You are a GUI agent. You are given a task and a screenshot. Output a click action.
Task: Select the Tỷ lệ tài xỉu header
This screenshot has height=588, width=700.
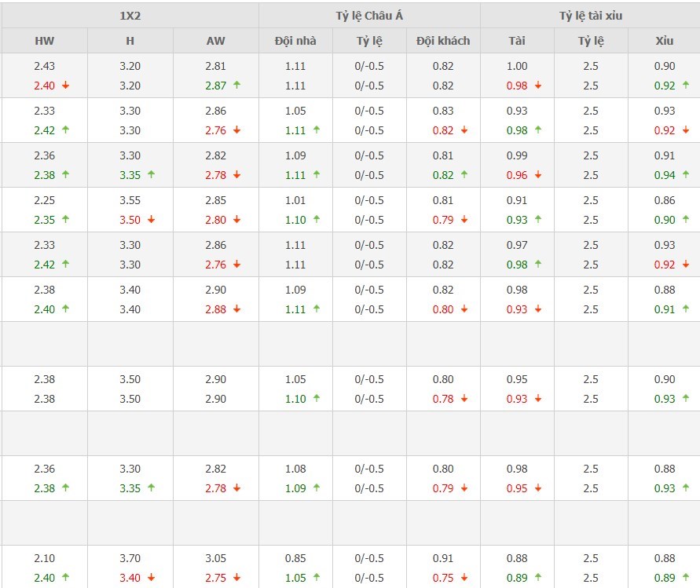point(590,16)
